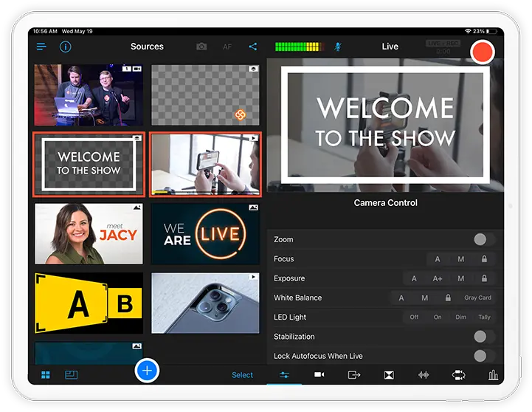Set Exposure to M
532x412 pixels.
[460, 278]
